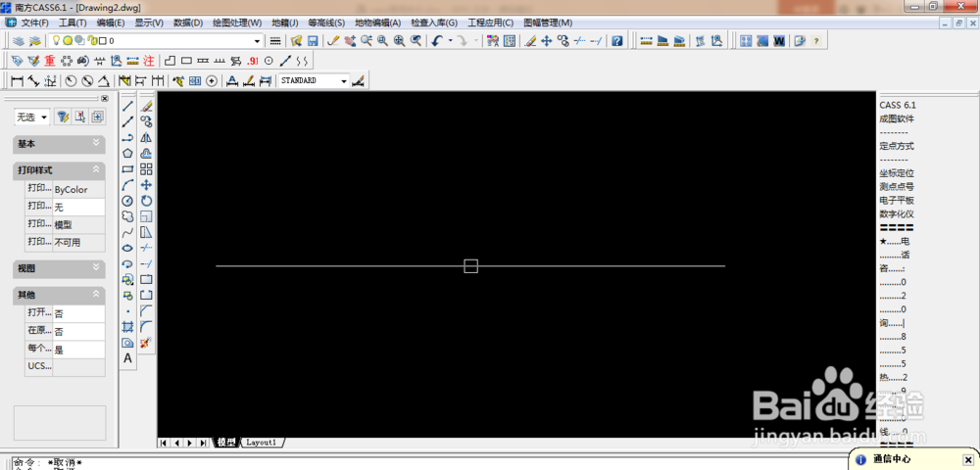This screenshot has width=980, height=470.
Task: Select the Rectangle draw tool
Action: tap(127, 169)
